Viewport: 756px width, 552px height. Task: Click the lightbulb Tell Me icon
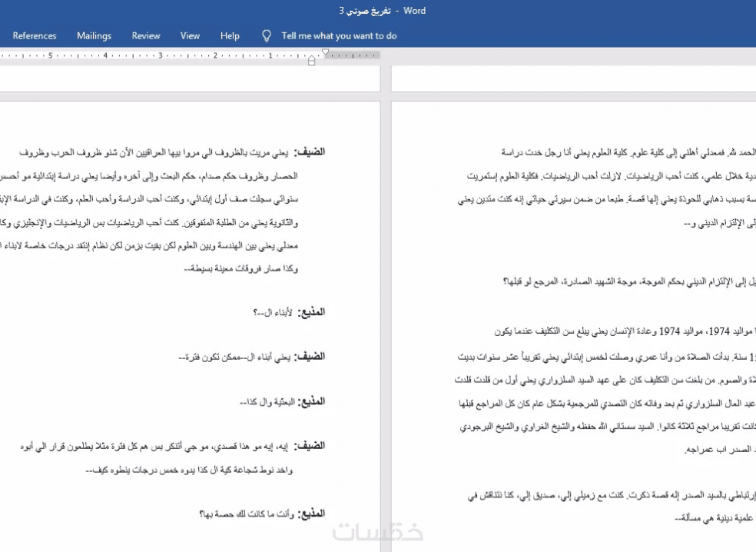tap(266, 36)
